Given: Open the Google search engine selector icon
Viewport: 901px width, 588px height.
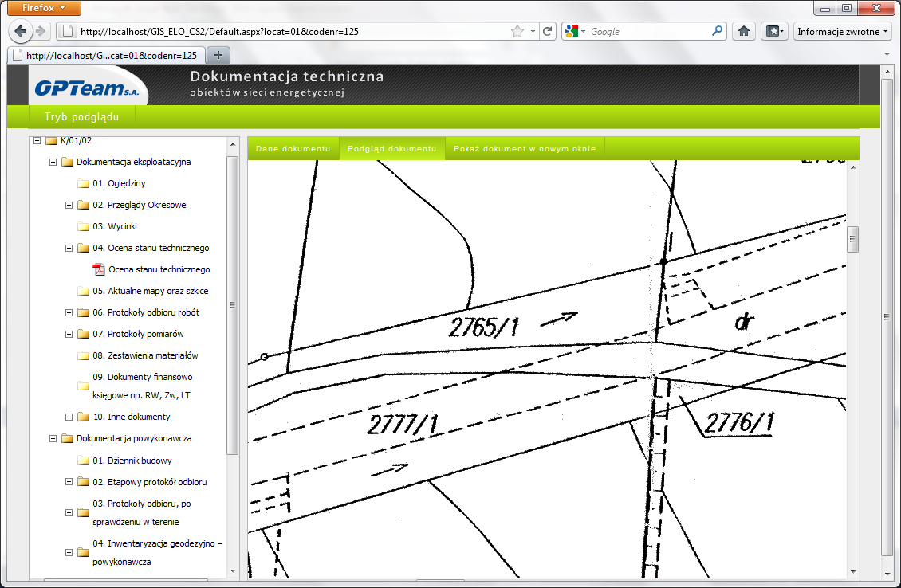Looking at the screenshot, I should (x=574, y=32).
